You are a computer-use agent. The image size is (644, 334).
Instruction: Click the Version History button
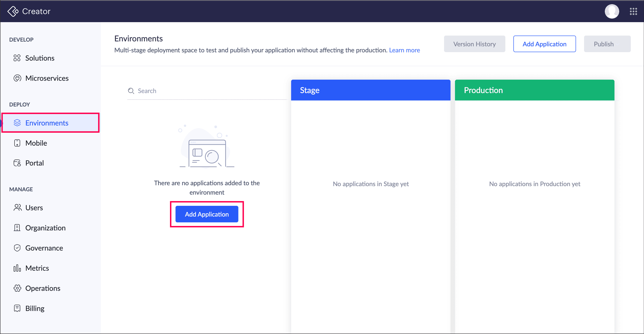coord(474,44)
